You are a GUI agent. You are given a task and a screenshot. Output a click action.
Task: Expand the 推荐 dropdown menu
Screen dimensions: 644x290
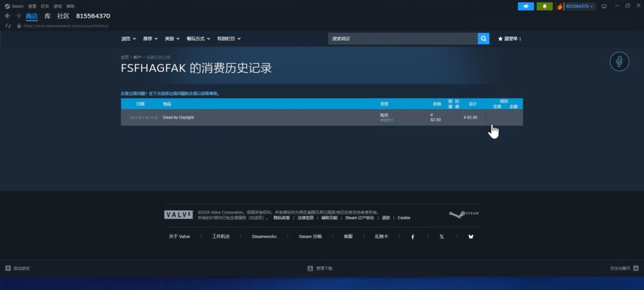(x=150, y=39)
